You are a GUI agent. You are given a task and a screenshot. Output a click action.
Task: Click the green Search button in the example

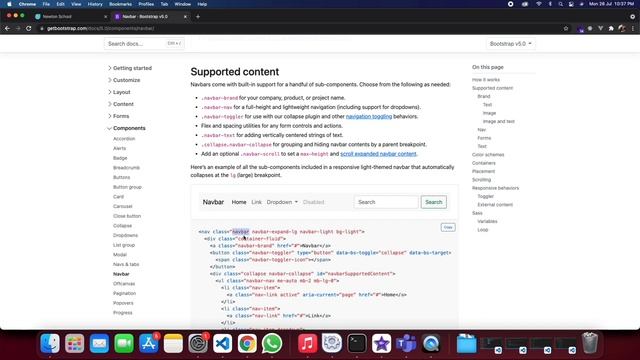click(x=433, y=202)
